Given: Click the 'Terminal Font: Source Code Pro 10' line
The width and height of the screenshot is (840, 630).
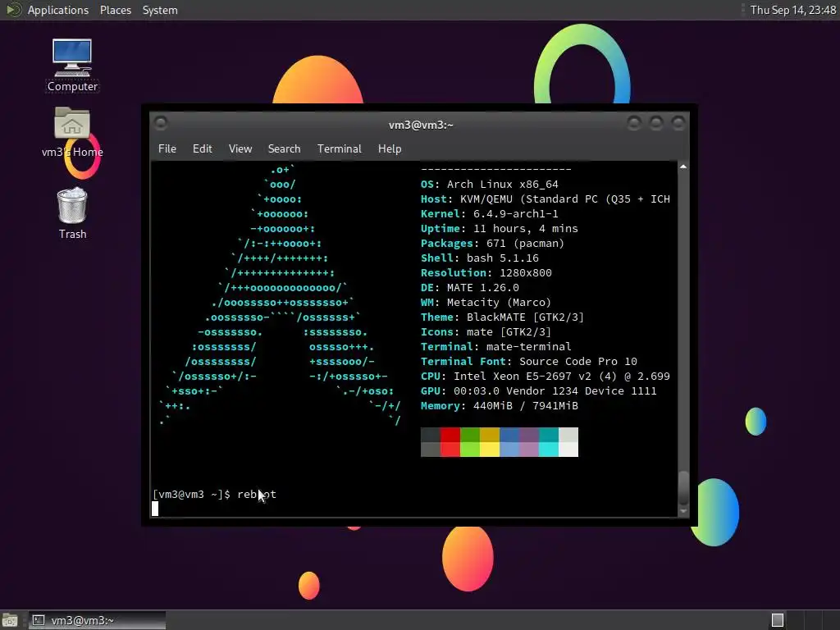Looking at the screenshot, I should [529, 362].
